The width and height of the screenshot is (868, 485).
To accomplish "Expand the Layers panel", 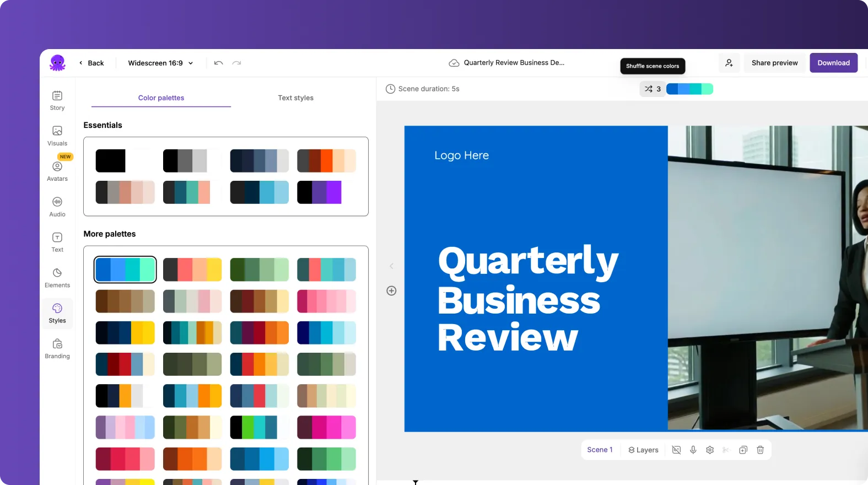I will [x=643, y=450].
